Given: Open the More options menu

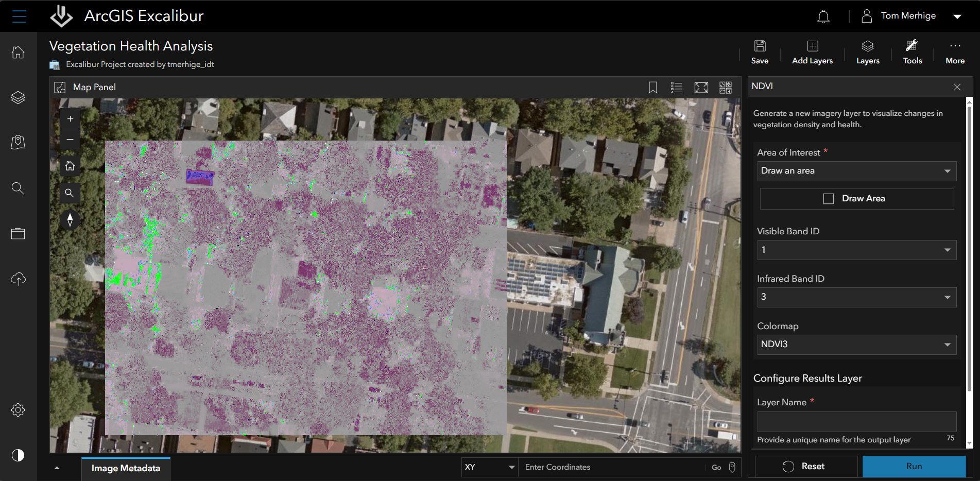Looking at the screenshot, I should coord(955,52).
